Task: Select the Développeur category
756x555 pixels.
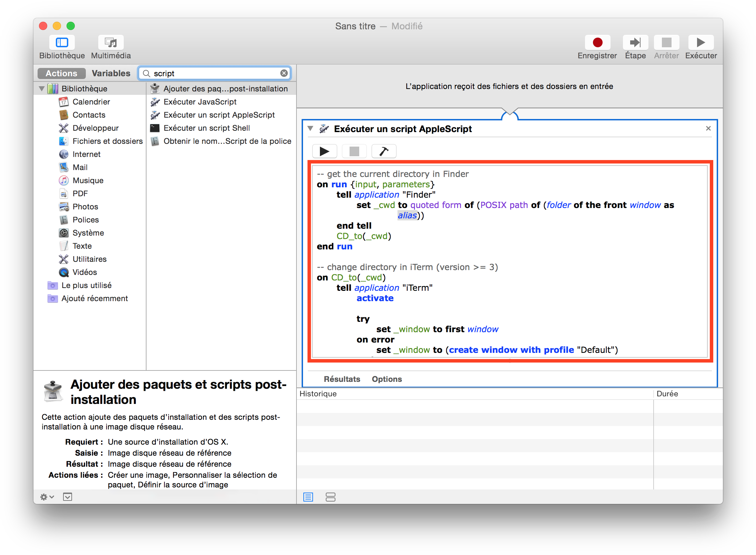Action: pos(95,128)
